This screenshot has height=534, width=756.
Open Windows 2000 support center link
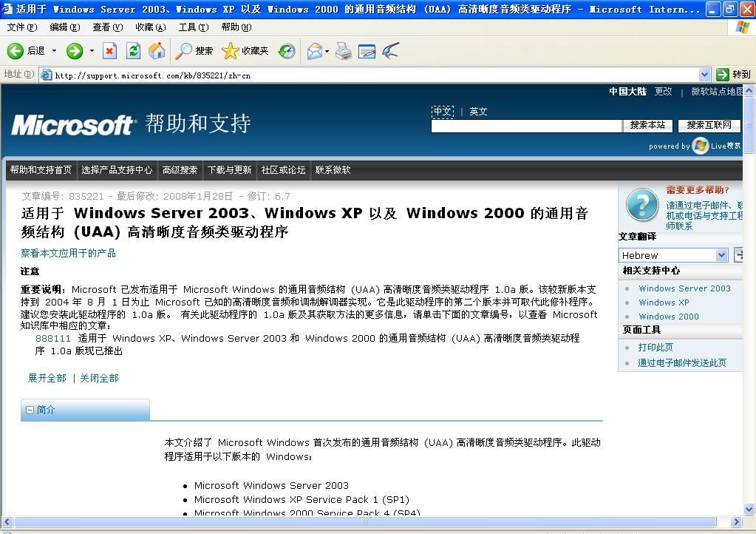point(669,317)
